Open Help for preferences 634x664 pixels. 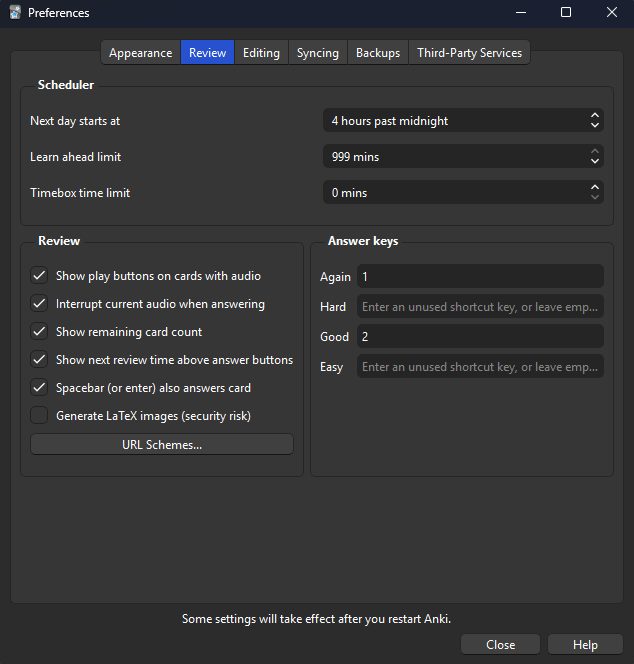585,645
